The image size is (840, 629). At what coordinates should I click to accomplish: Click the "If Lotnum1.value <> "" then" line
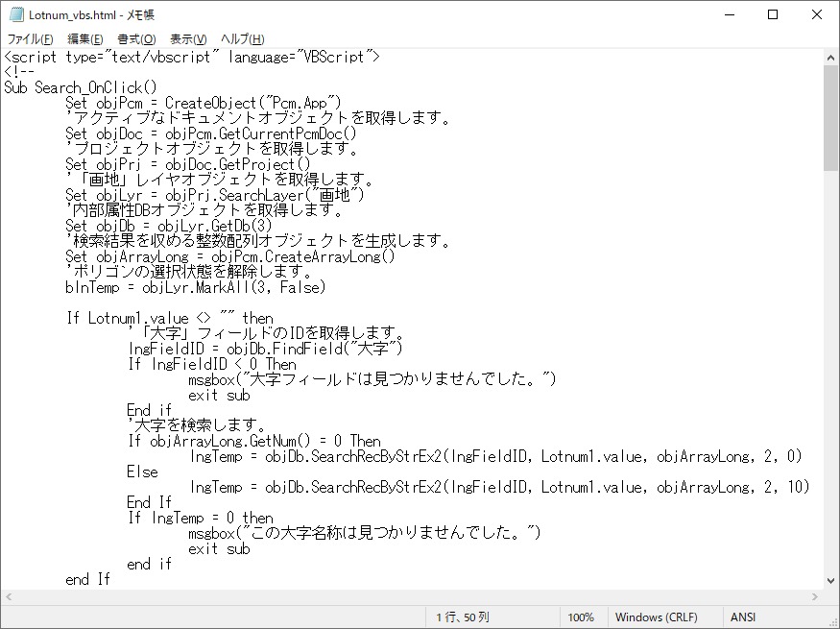pyautogui.click(x=169, y=318)
